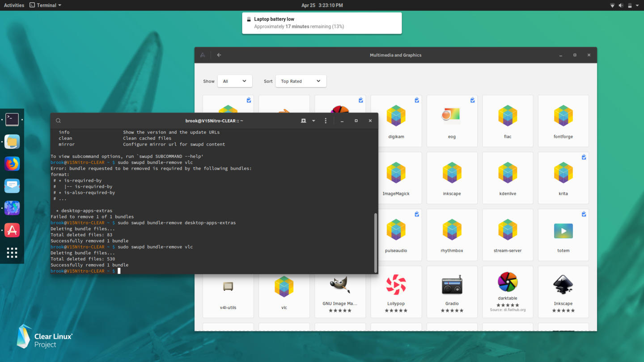Click the Multimedia and Graphics title
Viewport: 644px width, 362px height.
point(396,55)
